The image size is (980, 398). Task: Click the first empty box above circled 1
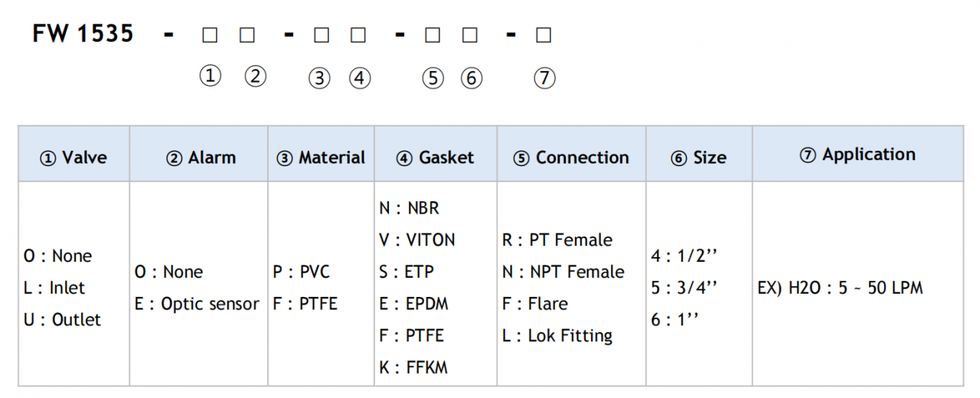(x=210, y=35)
